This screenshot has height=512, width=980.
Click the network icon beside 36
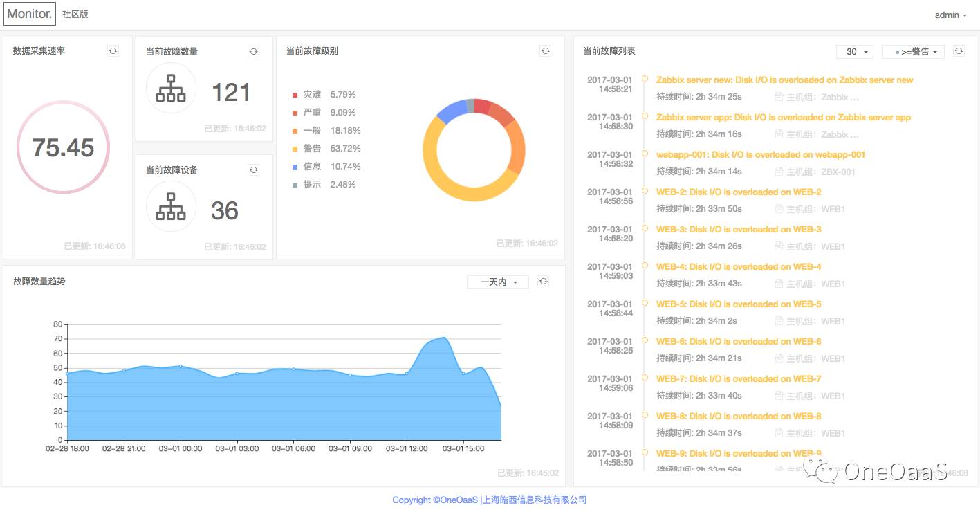click(171, 207)
